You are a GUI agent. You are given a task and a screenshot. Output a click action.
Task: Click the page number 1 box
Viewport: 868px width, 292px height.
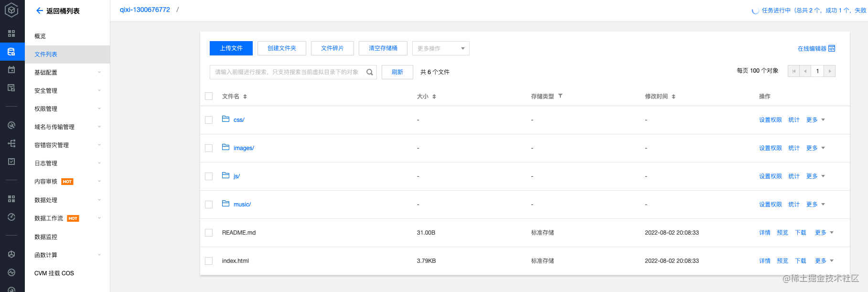pyautogui.click(x=817, y=71)
